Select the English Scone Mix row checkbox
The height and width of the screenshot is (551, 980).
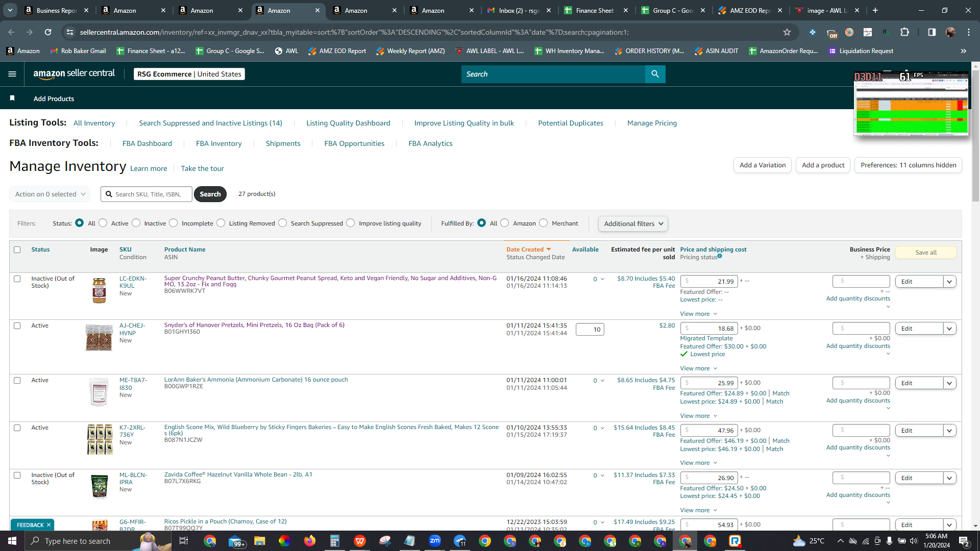click(x=17, y=428)
